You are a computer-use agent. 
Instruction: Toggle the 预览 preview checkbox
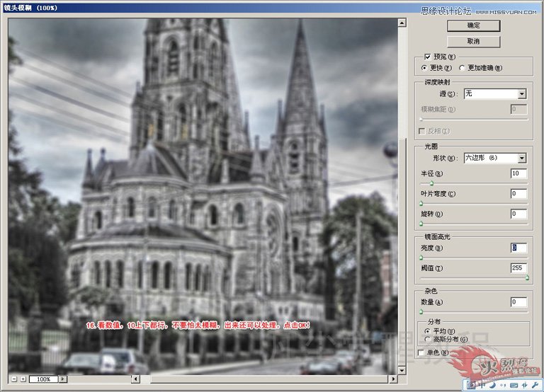[427, 57]
